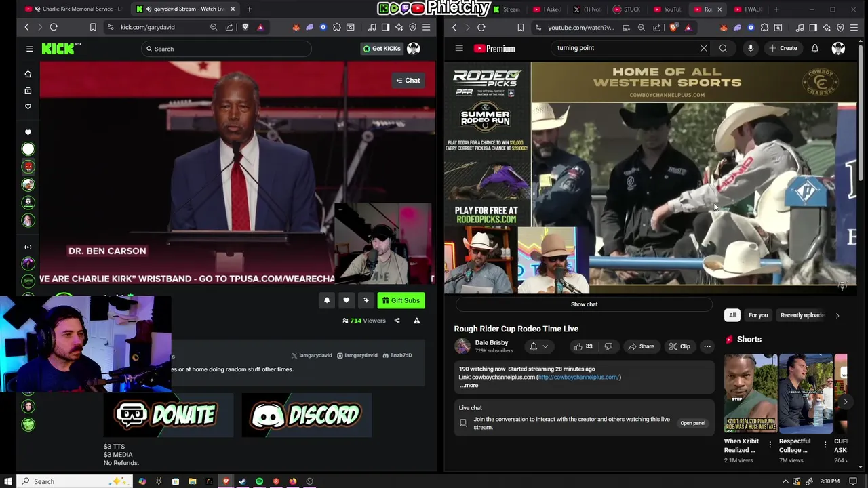Viewport: 868px width, 488px height.
Task: Click the DONATE panel banner
Action: coord(167,415)
